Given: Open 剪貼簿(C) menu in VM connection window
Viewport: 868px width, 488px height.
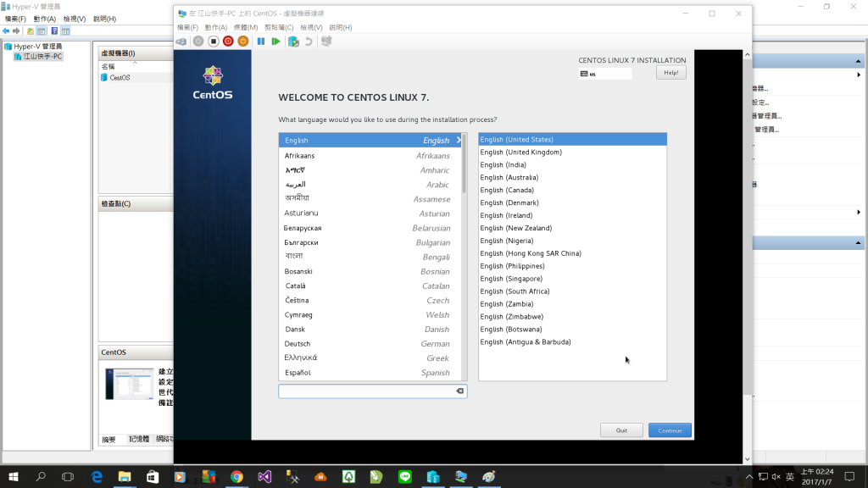Looking at the screenshot, I should coord(279,27).
